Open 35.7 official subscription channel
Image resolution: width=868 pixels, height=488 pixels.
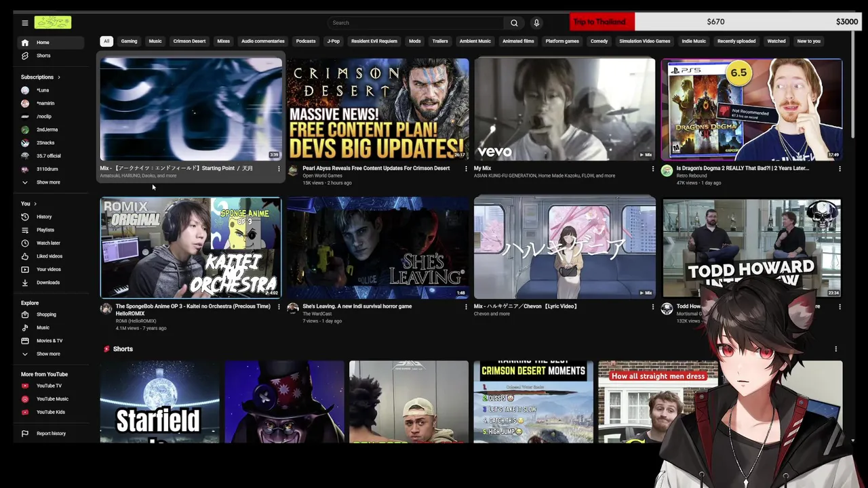[51, 156]
